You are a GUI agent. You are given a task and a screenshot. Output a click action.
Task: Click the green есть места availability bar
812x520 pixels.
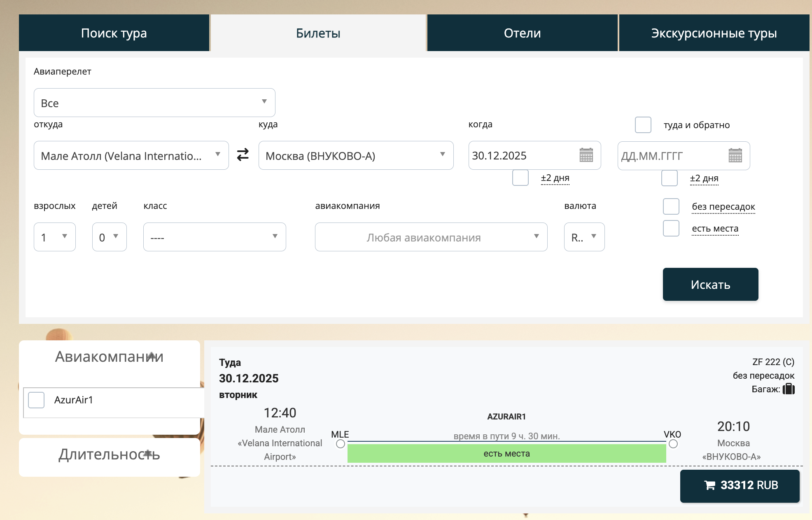506,454
